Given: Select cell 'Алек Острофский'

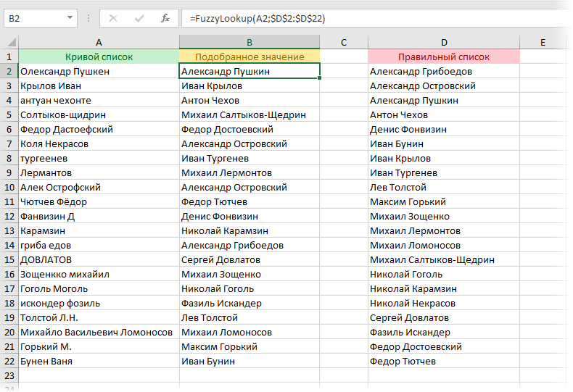Looking at the screenshot, I should (x=99, y=187).
